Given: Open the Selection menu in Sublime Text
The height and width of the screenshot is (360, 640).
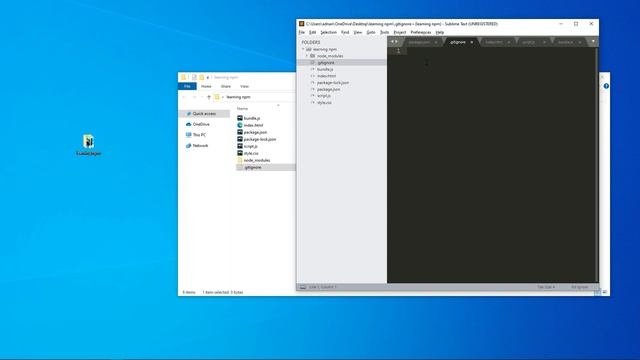Looking at the screenshot, I should coord(328,32).
